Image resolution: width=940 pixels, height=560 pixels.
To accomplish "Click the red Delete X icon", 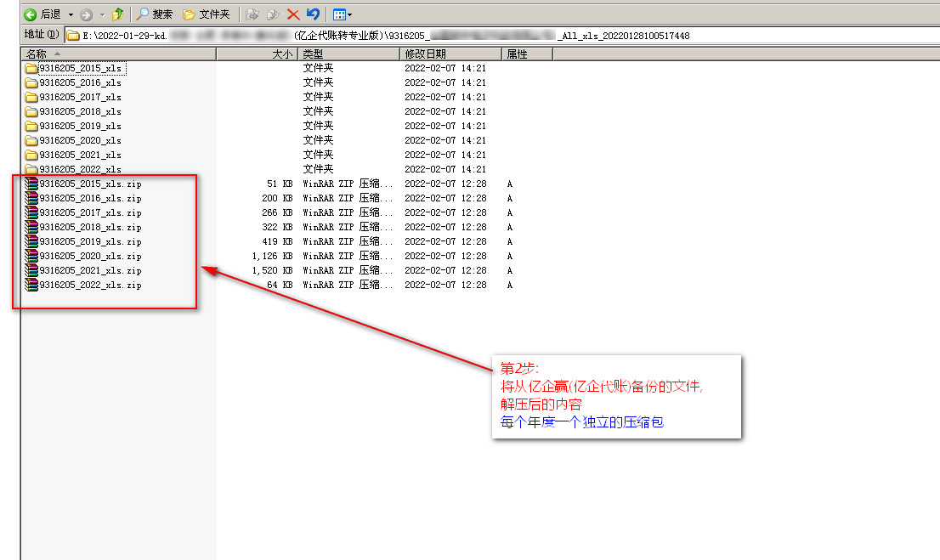I will click(x=293, y=14).
